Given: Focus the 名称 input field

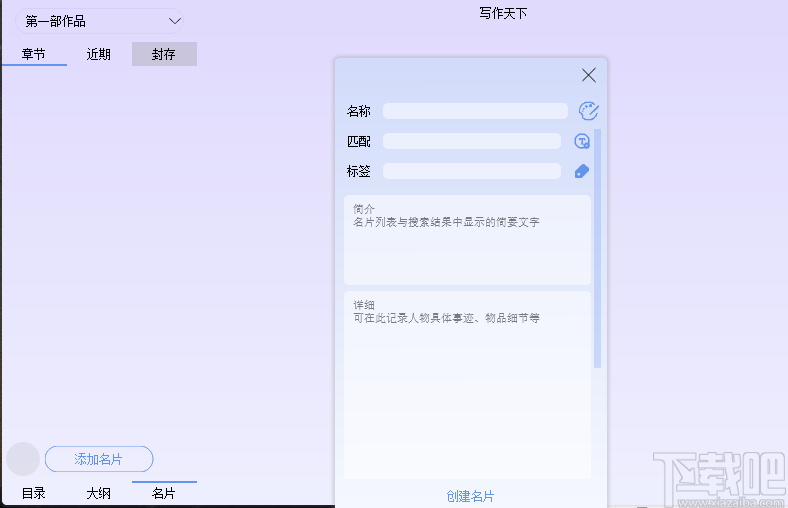Looking at the screenshot, I should [475, 111].
